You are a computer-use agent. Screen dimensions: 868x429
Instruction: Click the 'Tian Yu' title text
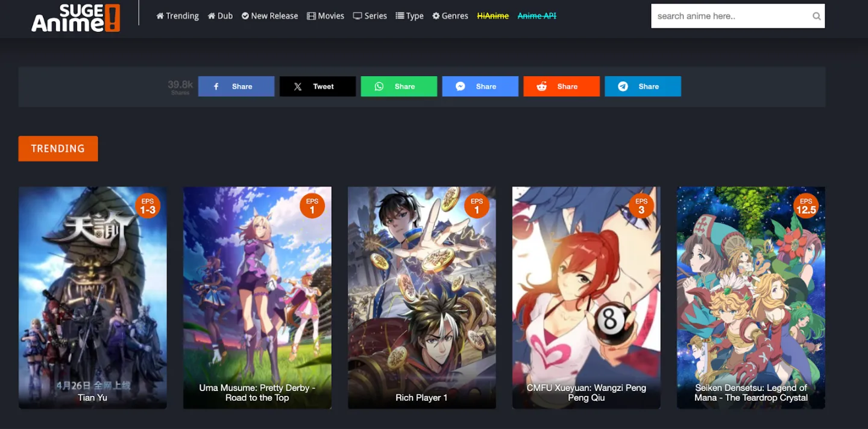pos(93,398)
